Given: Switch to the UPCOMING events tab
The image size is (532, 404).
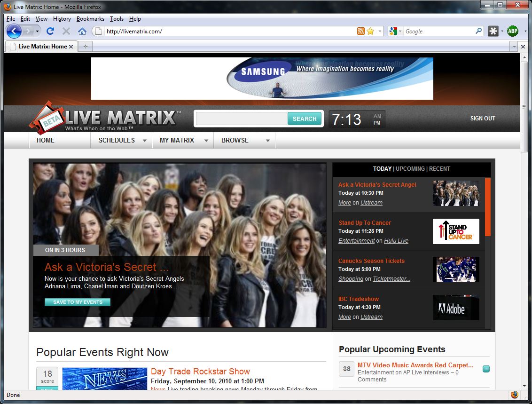Looking at the screenshot, I should point(410,169).
